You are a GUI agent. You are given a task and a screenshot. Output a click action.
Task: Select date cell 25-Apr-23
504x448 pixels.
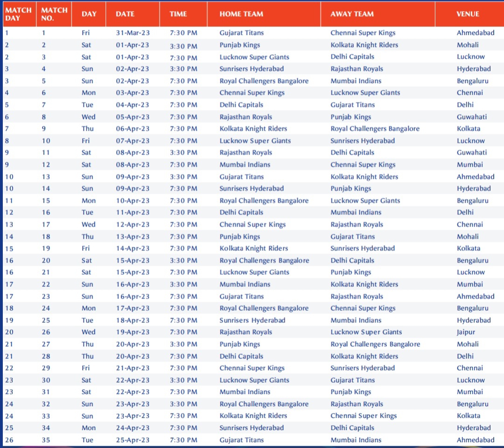click(x=133, y=440)
